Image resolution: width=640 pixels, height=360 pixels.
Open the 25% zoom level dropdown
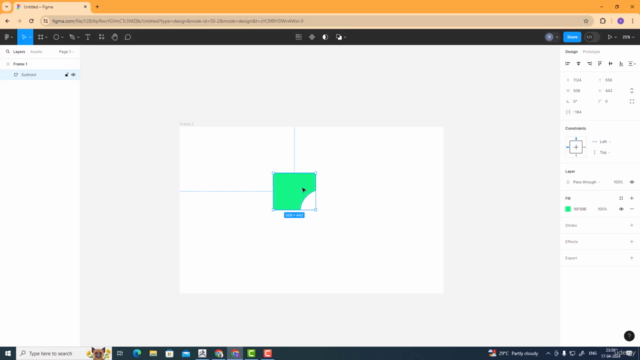tap(628, 37)
